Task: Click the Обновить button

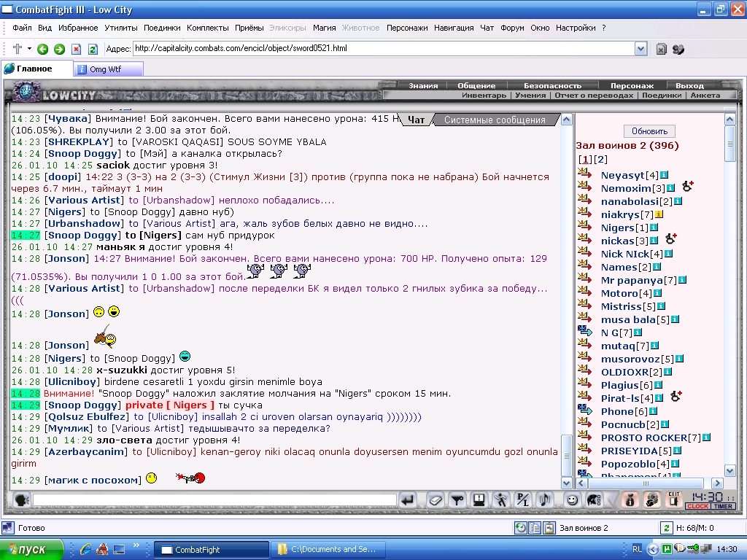Action: coord(649,131)
